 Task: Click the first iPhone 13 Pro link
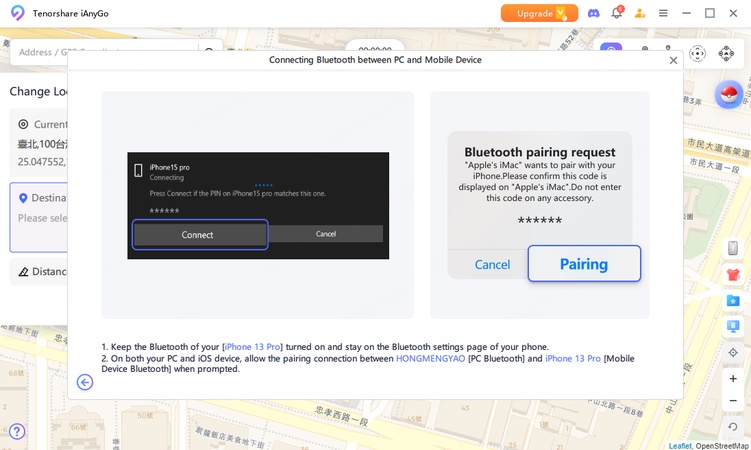[252, 347]
